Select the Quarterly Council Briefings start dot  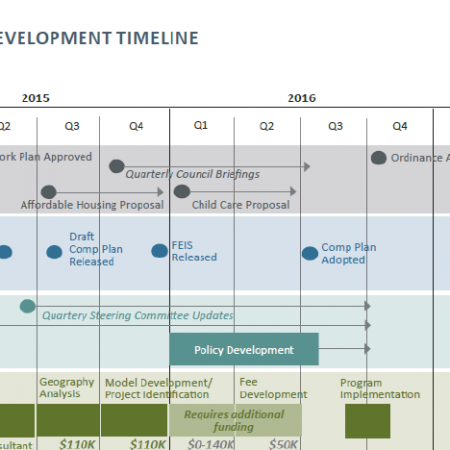click(x=117, y=166)
